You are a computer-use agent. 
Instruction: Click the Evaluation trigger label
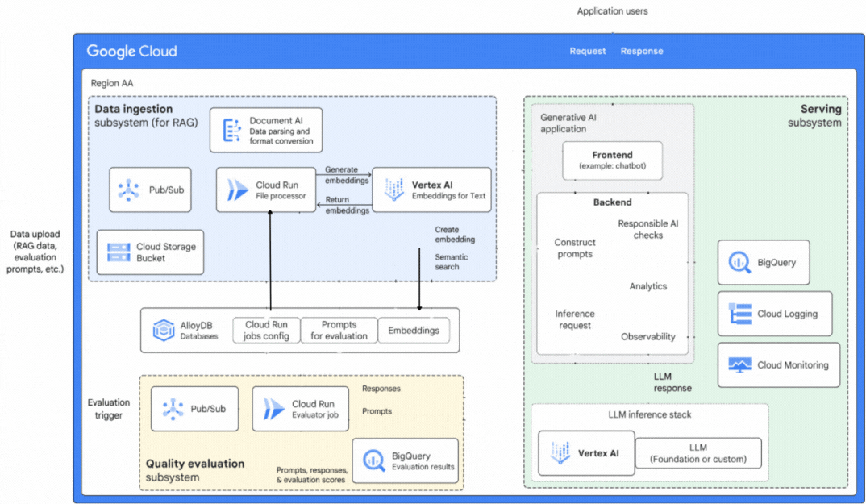click(x=109, y=409)
